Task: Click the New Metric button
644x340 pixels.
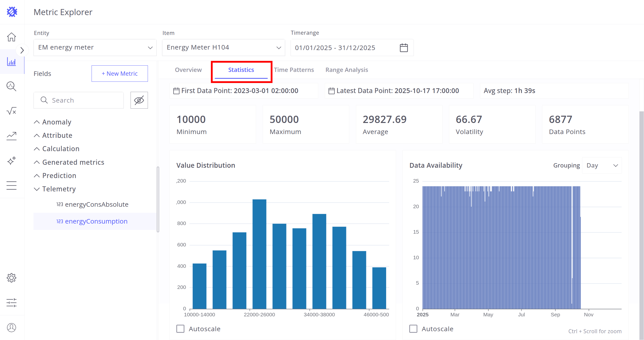Action: click(120, 74)
